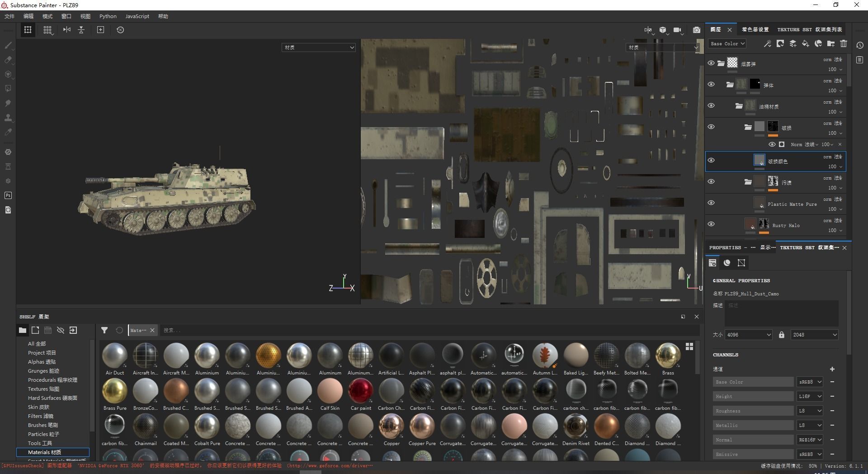Open the 3D viewport 材质 mode dropdown
This screenshot has height=474, width=868.
tap(319, 47)
